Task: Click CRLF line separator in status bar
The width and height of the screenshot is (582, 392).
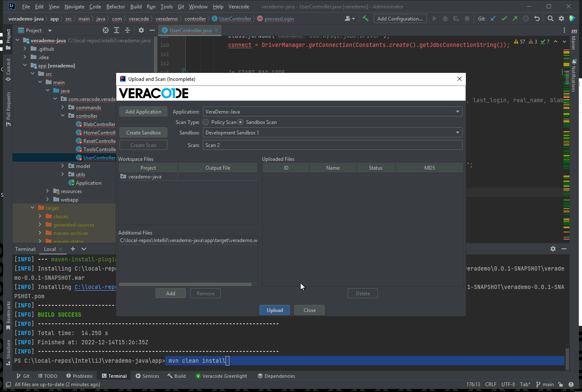Action: click(491, 384)
